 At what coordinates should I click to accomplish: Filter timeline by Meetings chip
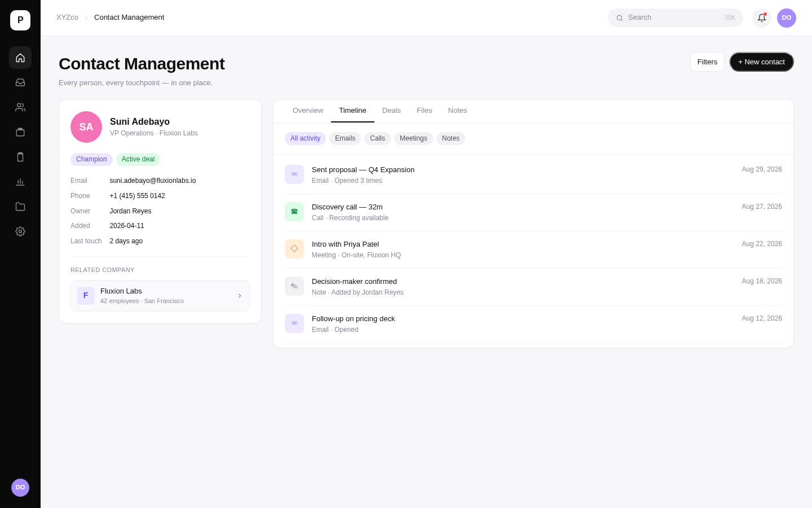(413, 138)
